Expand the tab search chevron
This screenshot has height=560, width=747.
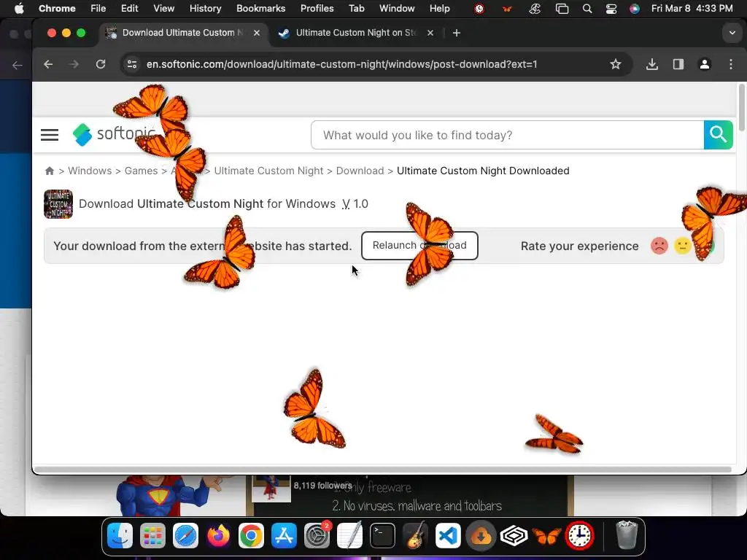(x=732, y=33)
